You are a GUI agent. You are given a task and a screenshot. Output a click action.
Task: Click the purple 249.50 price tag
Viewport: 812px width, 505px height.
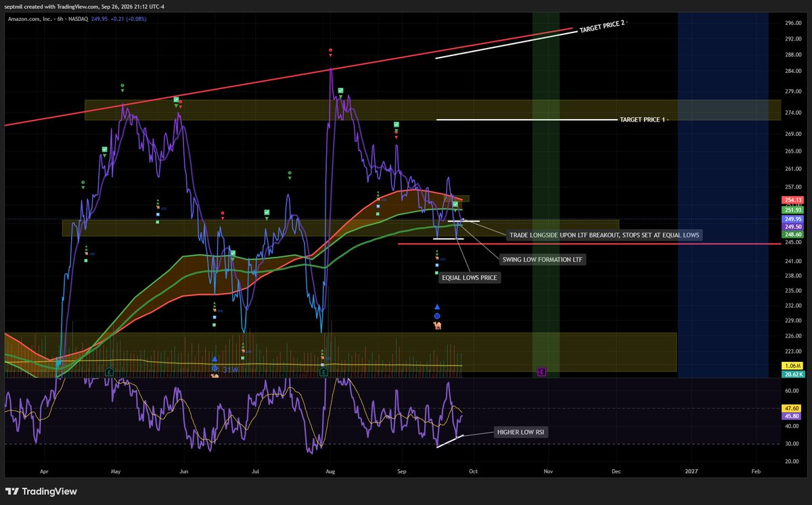794,227
